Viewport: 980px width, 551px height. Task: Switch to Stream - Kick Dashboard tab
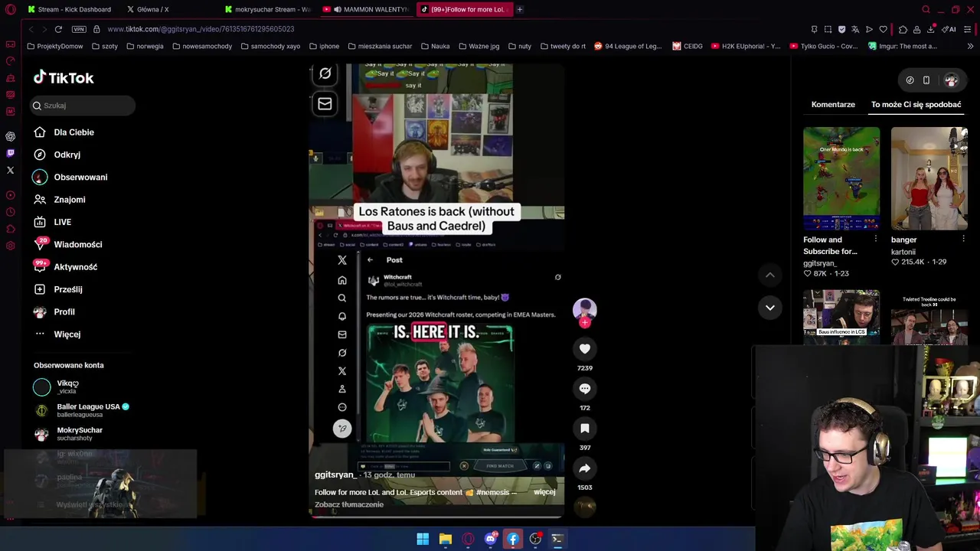(x=69, y=9)
